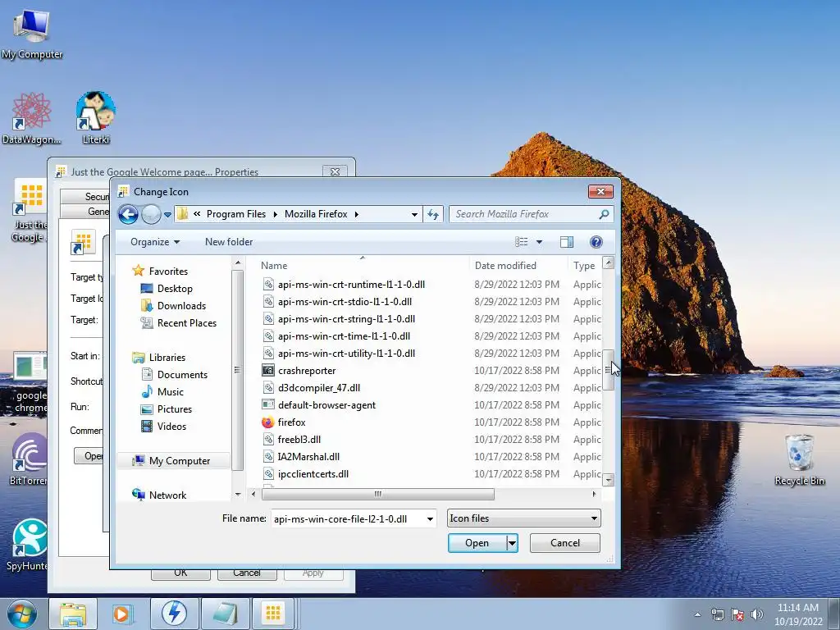Select the DataWagon desktop shortcut
Image resolution: width=840 pixels, height=630 pixels.
click(32, 118)
